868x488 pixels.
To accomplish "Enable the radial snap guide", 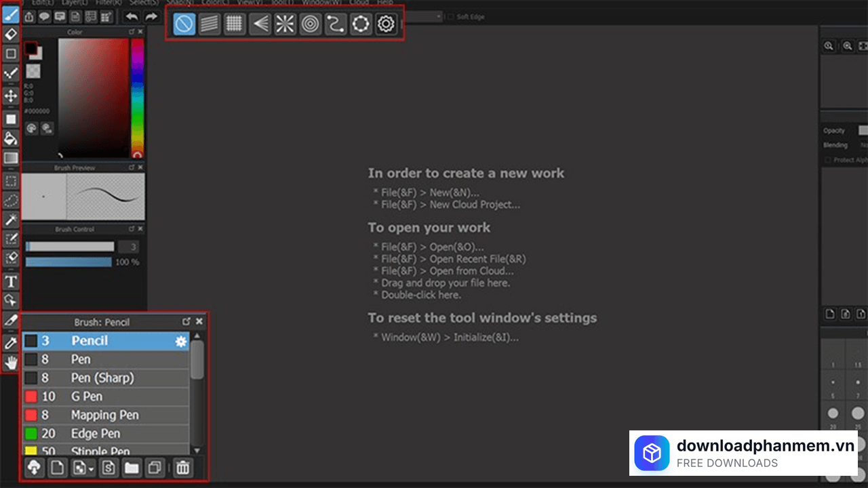I will click(x=285, y=24).
